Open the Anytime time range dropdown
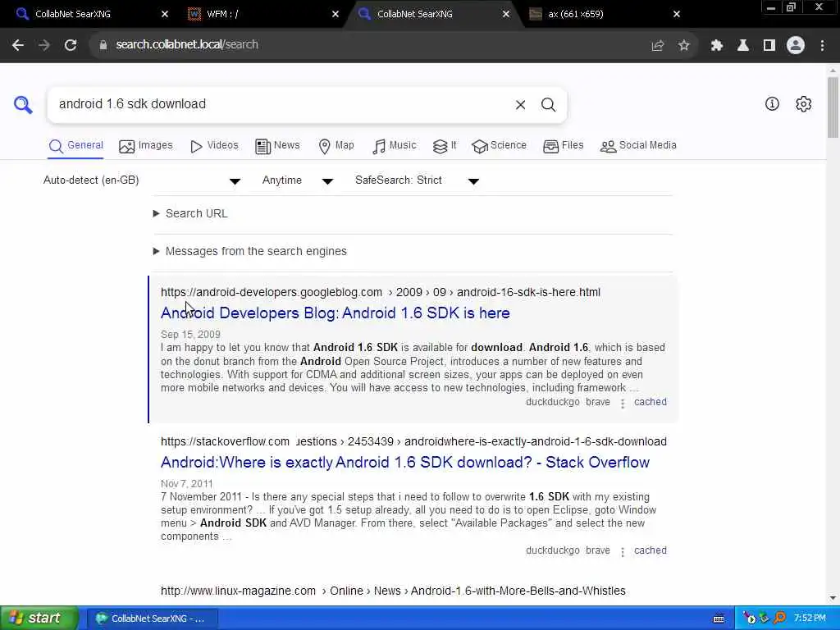Viewport: 840px width, 630px height. click(297, 180)
